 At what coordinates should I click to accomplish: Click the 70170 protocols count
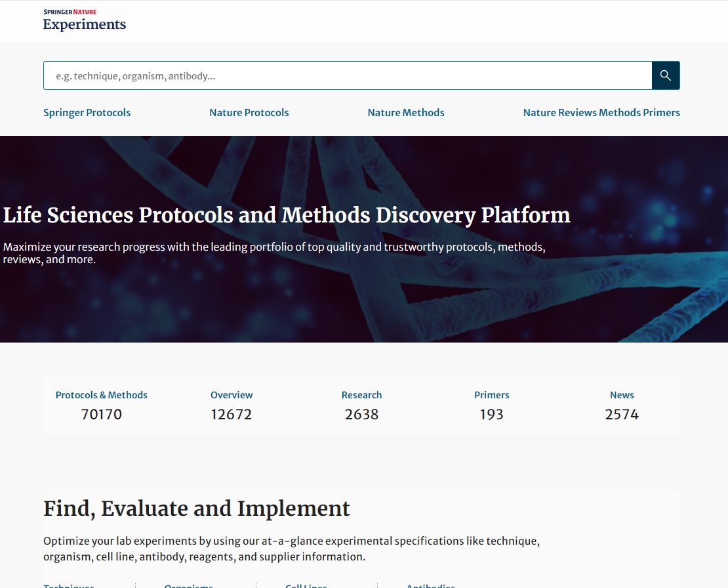coord(101,414)
